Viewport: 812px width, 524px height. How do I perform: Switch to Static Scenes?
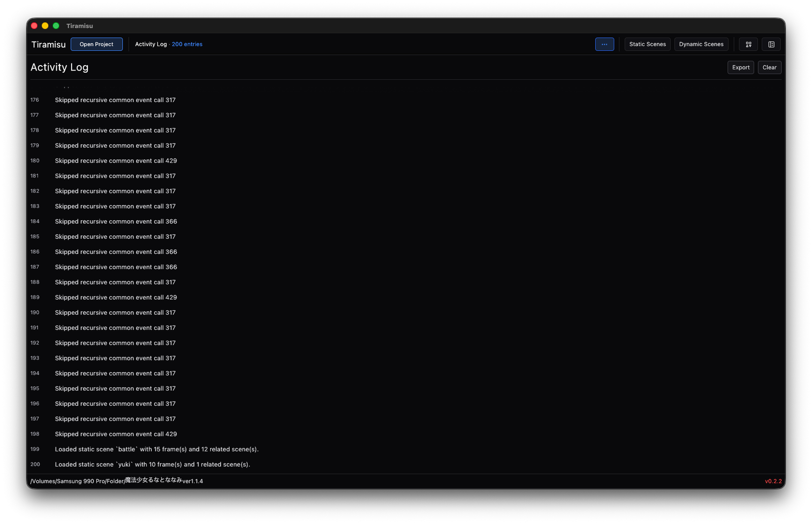(648, 44)
